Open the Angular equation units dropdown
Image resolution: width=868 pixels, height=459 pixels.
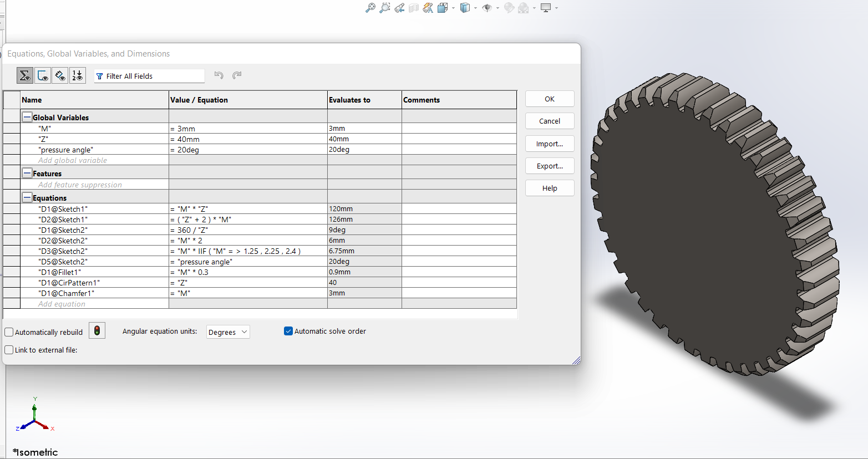pos(228,332)
